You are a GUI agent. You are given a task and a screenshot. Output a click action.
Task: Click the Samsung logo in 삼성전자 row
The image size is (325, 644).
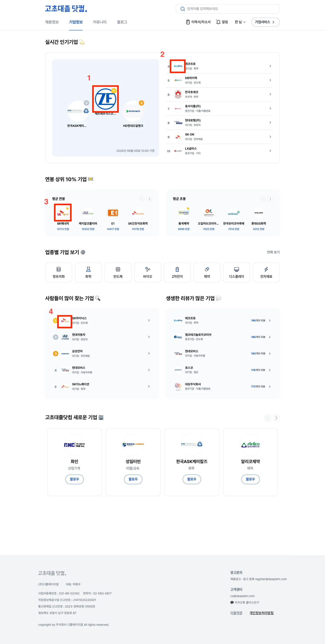65,354
